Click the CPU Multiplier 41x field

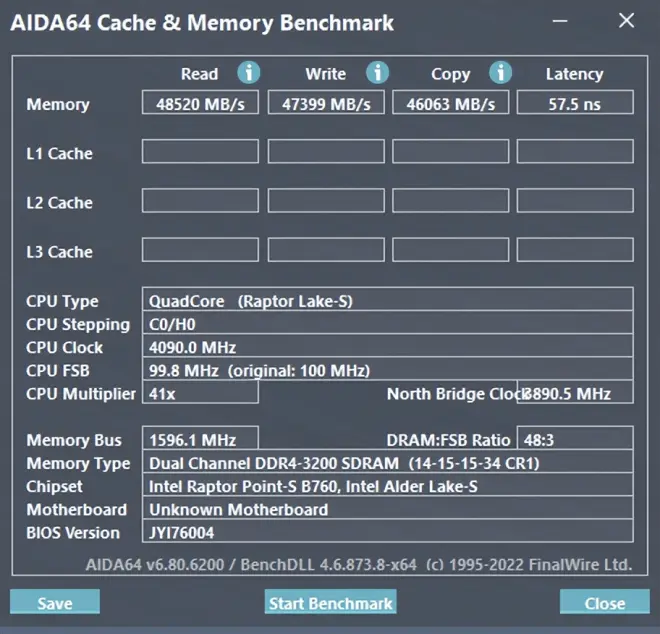click(200, 393)
